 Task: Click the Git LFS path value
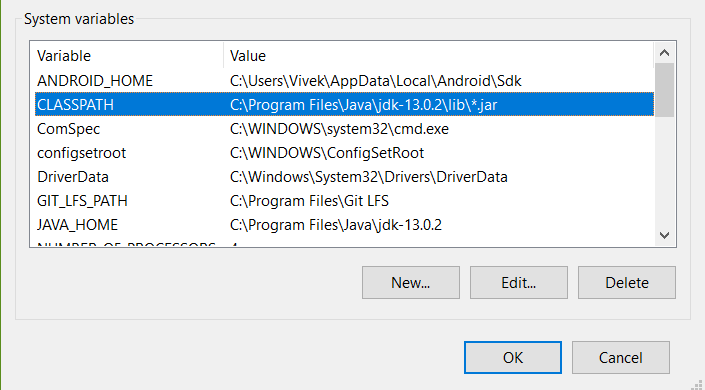[309, 201]
